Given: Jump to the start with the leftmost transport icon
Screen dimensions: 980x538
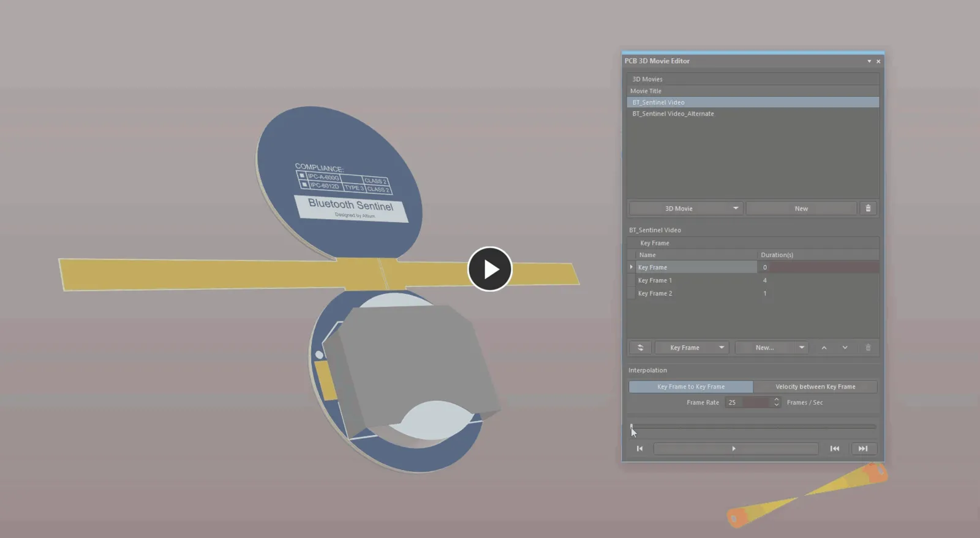Looking at the screenshot, I should coord(639,449).
